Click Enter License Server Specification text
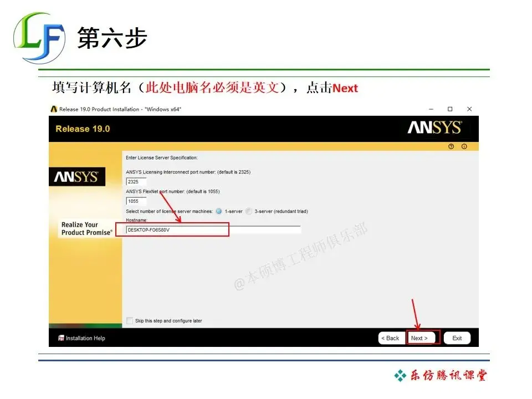Image resolution: width=532 pixels, height=399 pixels. (161, 158)
